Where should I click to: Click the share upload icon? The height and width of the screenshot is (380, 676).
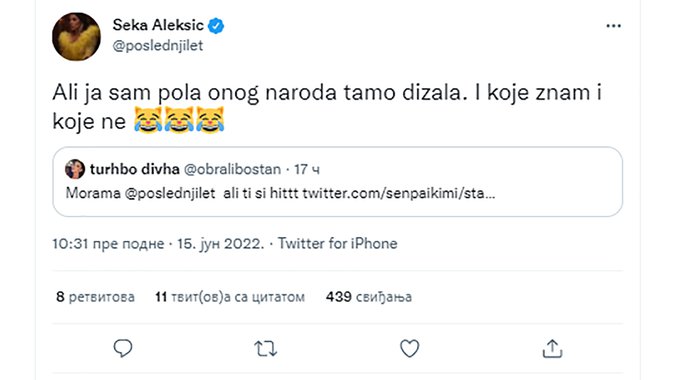tap(552, 349)
